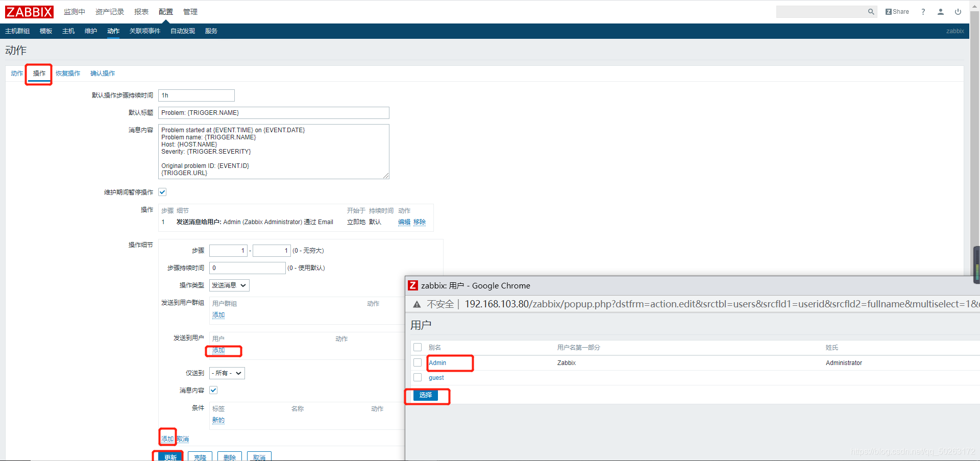This screenshot has height=461, width=980.
Task: Click 移除 remove link for operation step 1
Action: [x=420, y=222]
